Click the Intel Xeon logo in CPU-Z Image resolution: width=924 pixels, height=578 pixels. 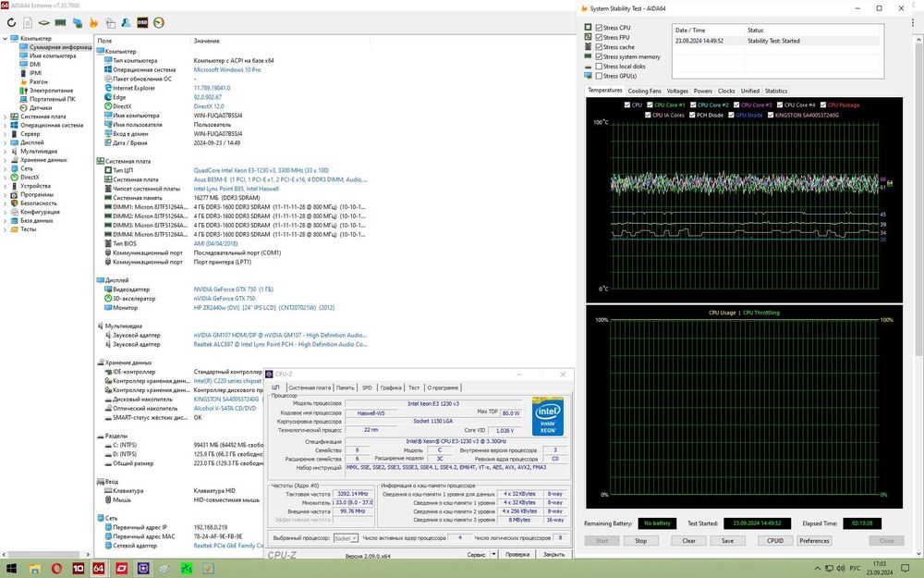click(x=547, y=416)
